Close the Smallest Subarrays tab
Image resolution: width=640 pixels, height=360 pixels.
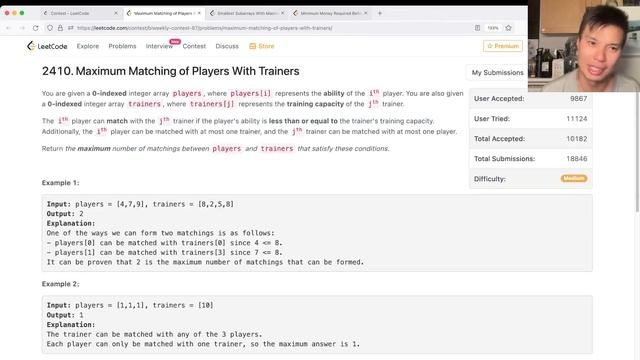click(282, 13)
